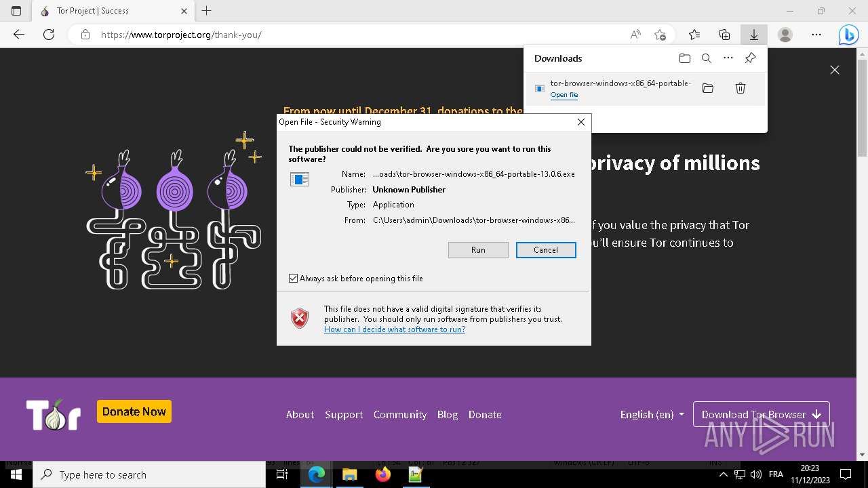
Task: Click the Tor logo in footer
Action: point(54,414)
